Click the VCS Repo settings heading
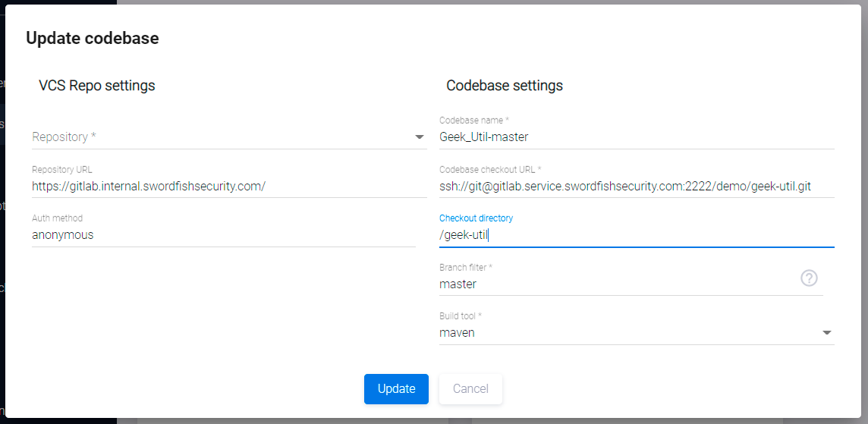The width and height of the screenshot is (868, 424). [97, 86]
